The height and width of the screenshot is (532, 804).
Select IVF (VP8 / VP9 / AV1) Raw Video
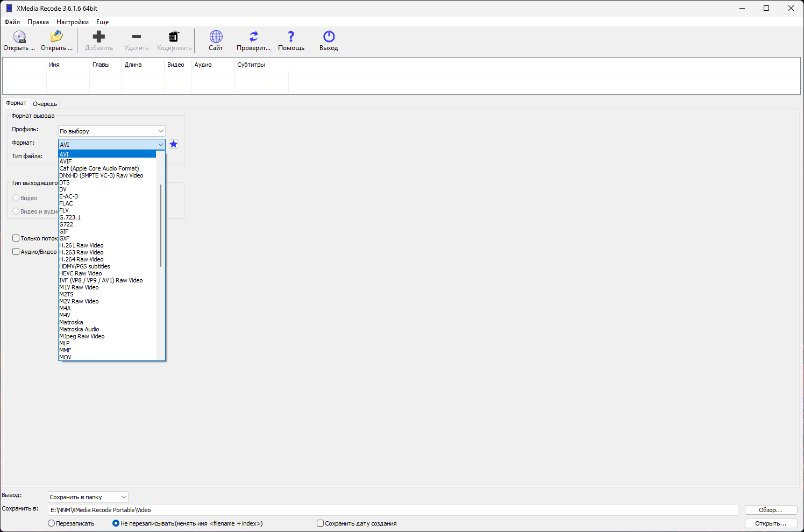[107, 280]
